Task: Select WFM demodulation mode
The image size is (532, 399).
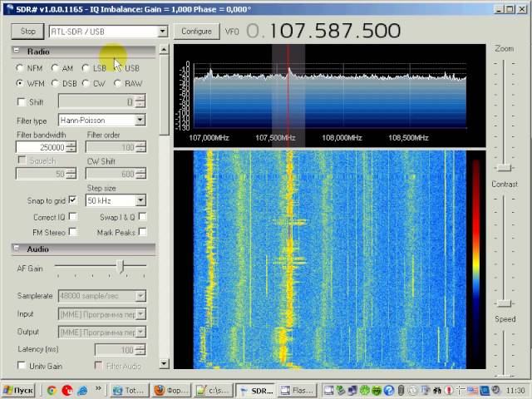Action: pos(20,83)
